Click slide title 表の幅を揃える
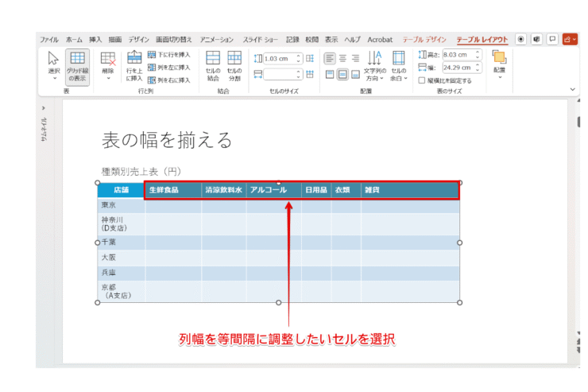The image size is (588, 392). (x=167, y=140)
